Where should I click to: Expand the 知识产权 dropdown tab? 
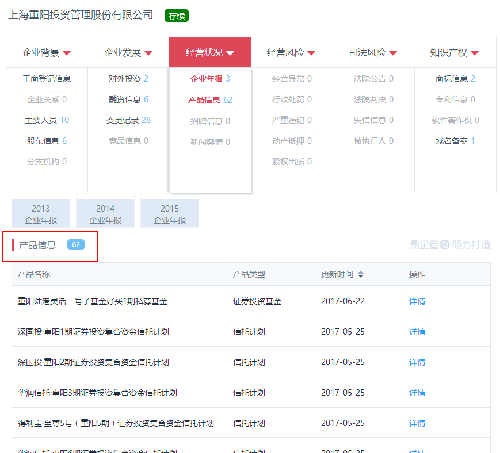click(x=454, y=53)
